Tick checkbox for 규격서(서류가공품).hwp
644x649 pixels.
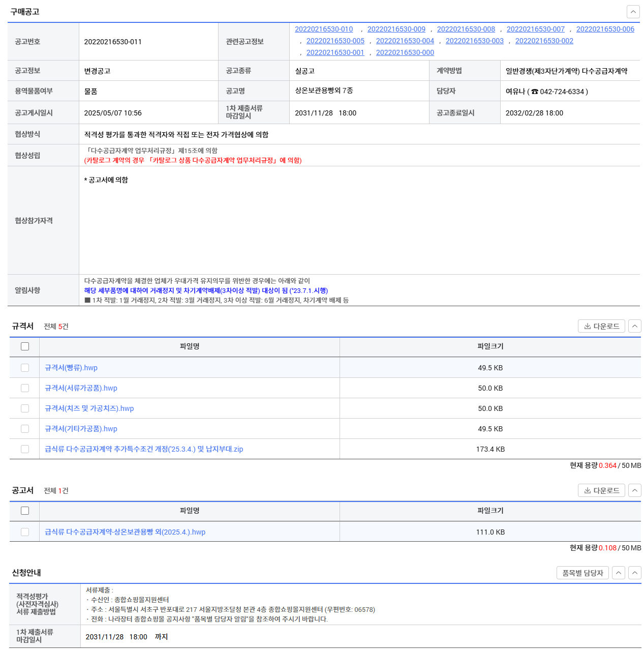25,388
